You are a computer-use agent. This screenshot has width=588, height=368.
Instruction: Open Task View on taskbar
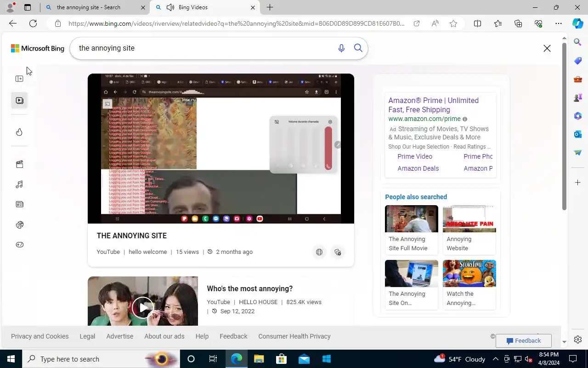tap(213, 359)
